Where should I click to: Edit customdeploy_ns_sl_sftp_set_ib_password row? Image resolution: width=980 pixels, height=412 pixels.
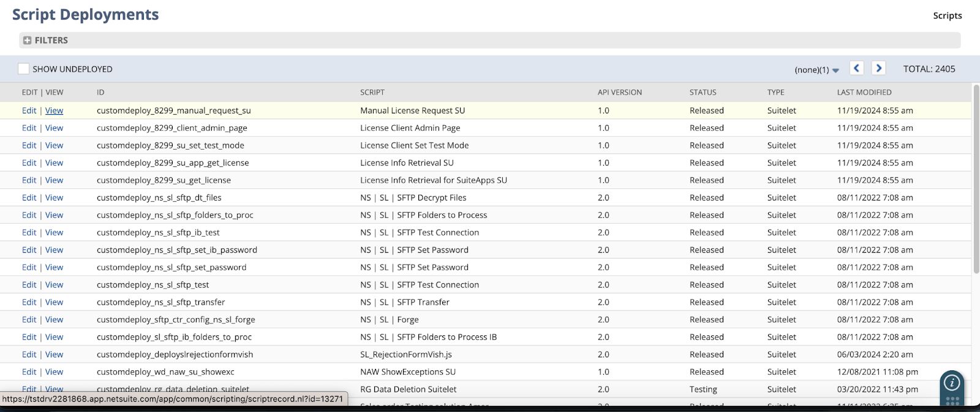click(x=29, y=250)
